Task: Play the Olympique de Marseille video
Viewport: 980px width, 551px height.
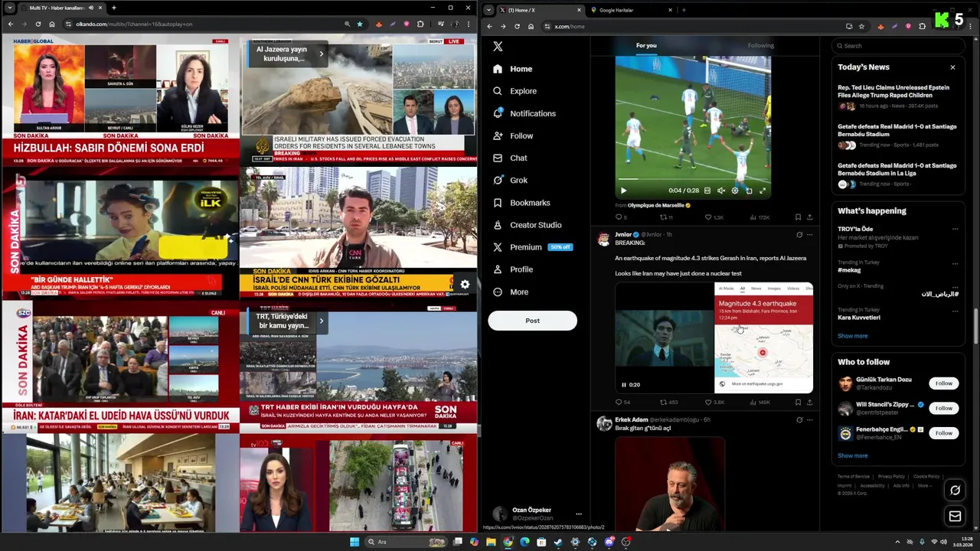Action: [623, 191]
